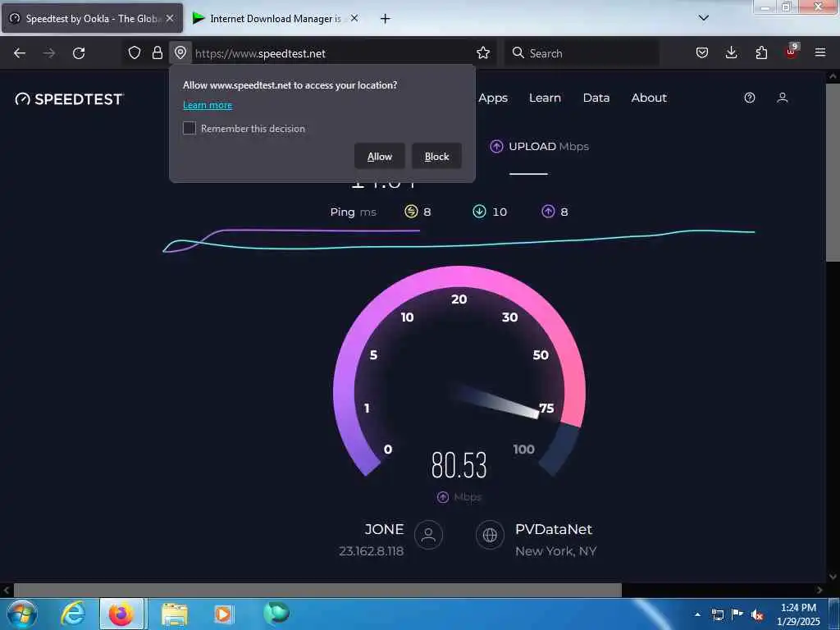Open Windows Explorer folder on taskbar
Image resolution: width=840 pixels, height=630 pixels.
[x=175, y=614]
